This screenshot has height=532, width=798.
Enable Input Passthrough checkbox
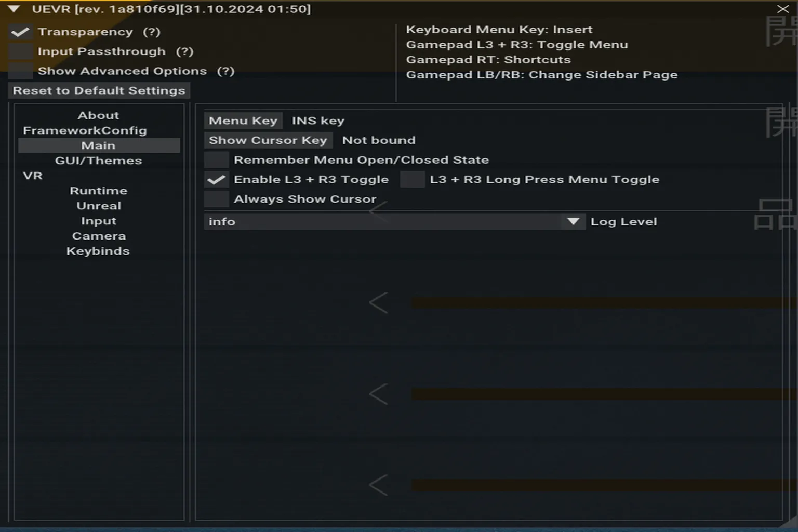pyautogui.click(x=21, y=51)
